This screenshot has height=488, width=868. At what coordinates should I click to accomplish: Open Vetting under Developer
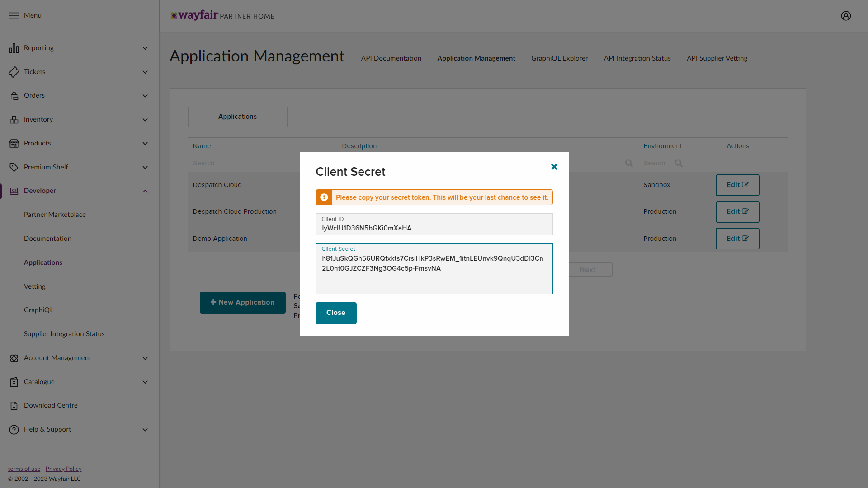(x=34, y=287)
